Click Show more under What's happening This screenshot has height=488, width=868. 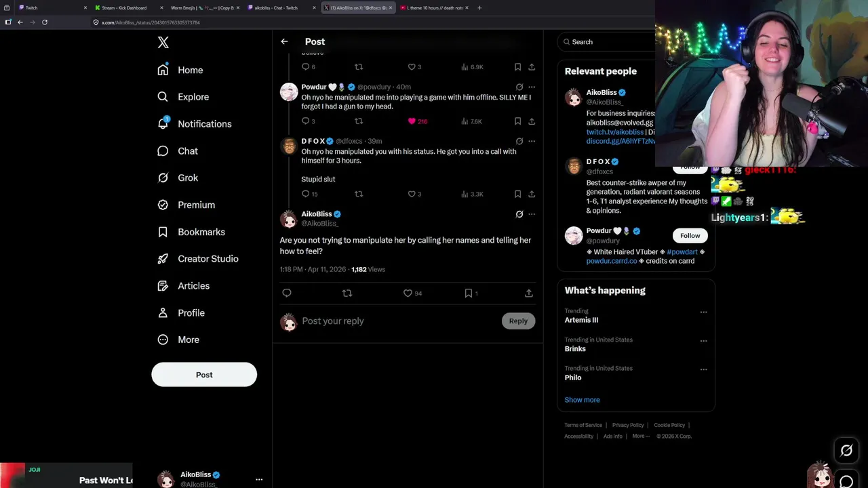point(582,400)
